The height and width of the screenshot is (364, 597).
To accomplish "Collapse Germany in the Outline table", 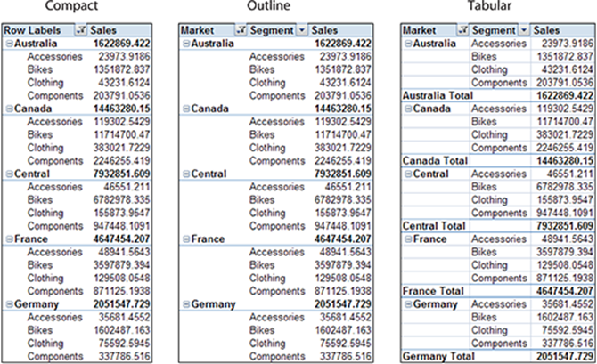I will (186, 304).
